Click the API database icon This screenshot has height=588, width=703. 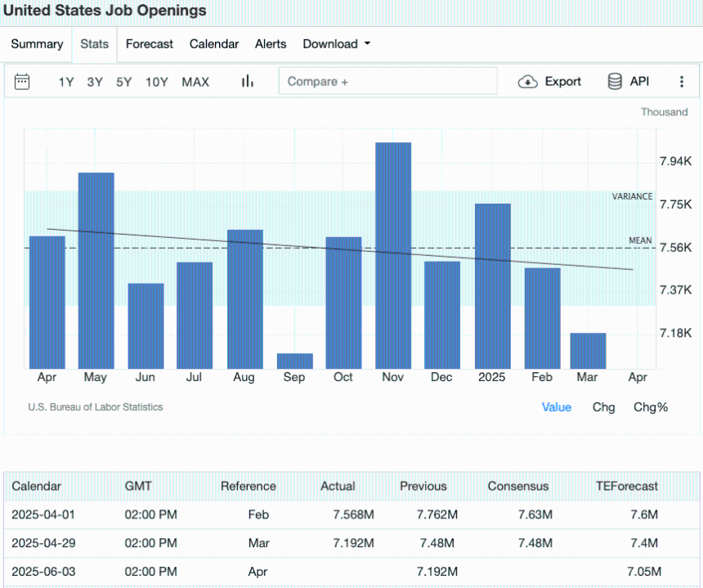click(x=615, y=81)
